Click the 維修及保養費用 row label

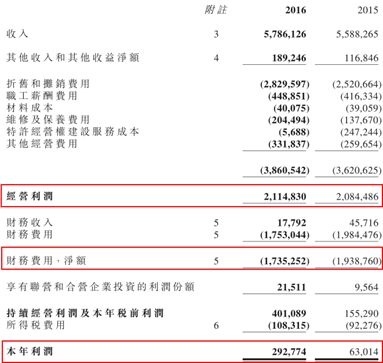[x=48, y=120]
